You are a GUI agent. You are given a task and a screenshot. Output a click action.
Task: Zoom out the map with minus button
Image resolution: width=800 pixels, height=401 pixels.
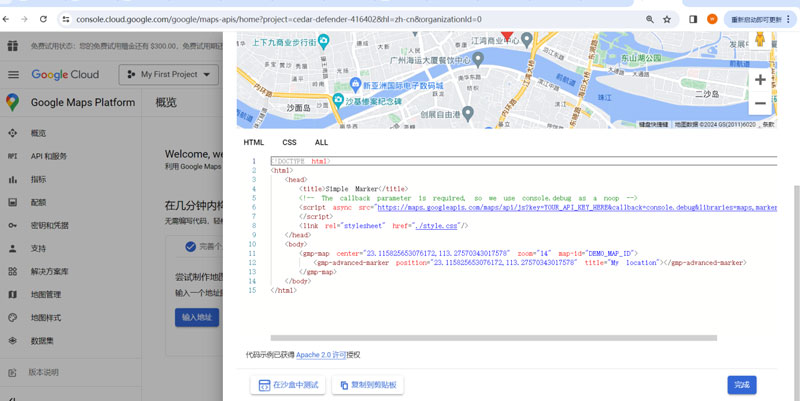coord(760,104)
